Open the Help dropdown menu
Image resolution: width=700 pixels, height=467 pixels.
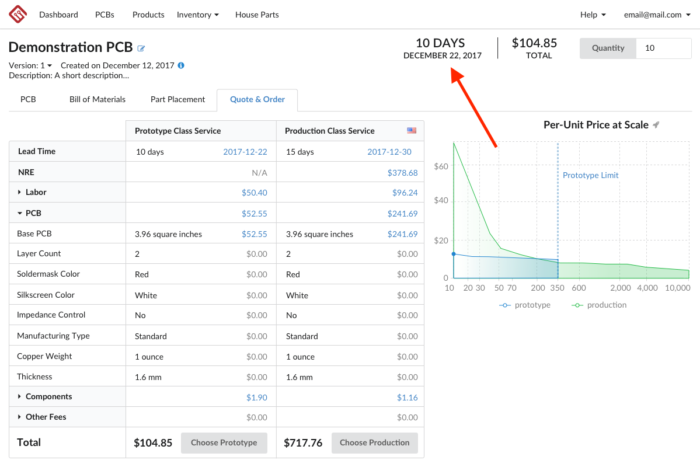click(592, 15)
